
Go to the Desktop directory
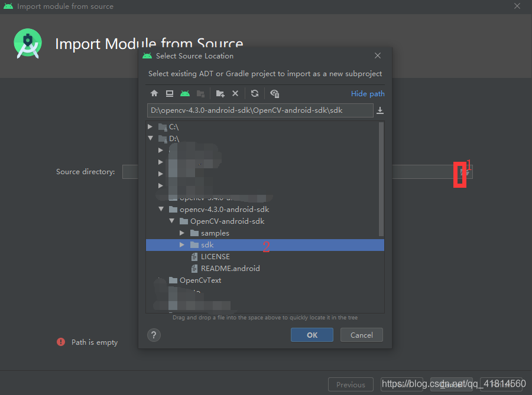[x=169, y=93]
